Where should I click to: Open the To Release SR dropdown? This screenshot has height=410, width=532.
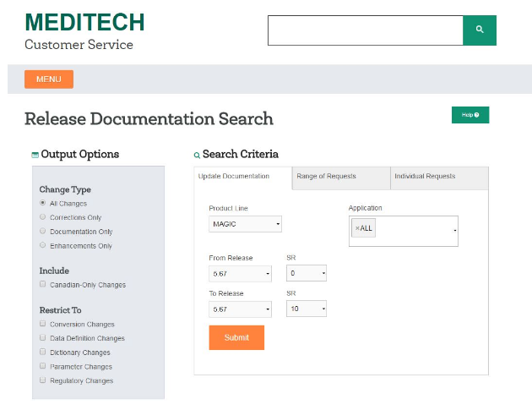pos(306,309)
